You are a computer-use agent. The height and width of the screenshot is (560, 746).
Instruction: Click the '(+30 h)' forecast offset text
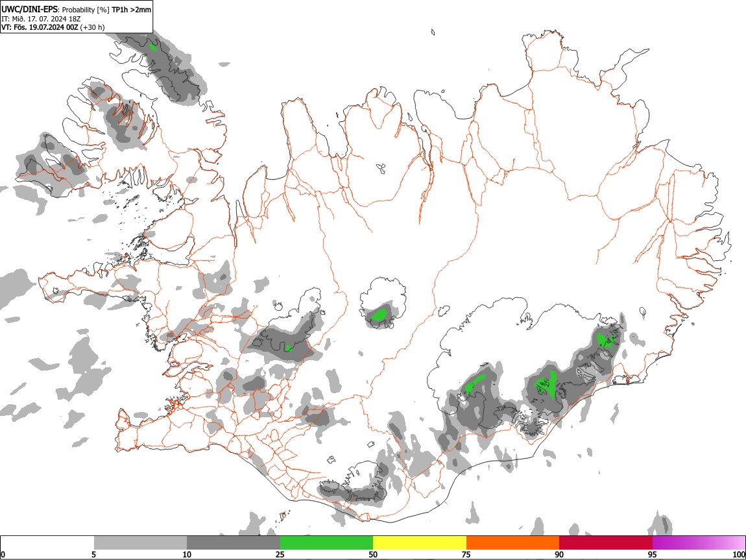(x=92, y=27)
